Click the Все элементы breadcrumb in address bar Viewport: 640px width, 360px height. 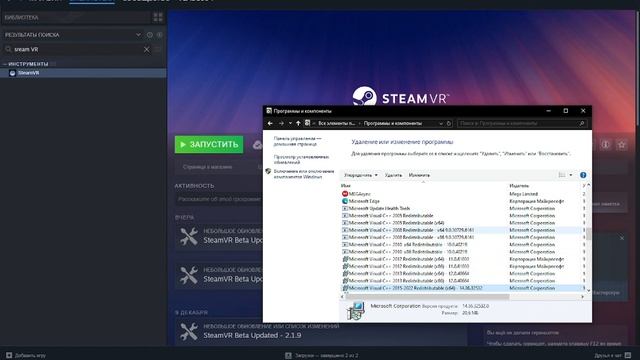point(336,123)
